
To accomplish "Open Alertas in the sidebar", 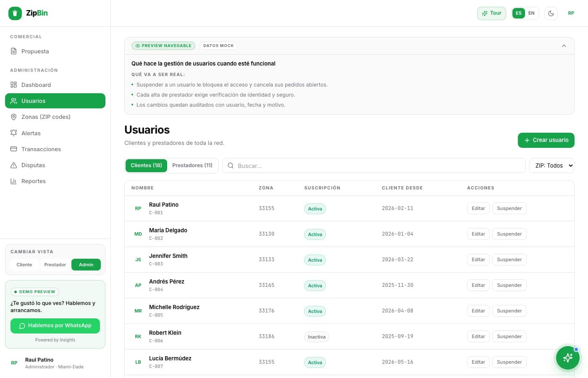I will pos(55,133).
